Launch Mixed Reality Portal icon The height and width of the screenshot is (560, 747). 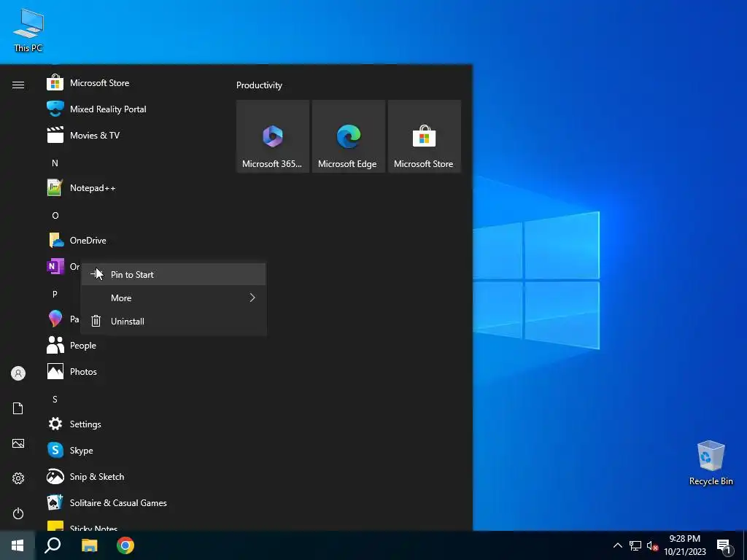pyautogui.click(x=55, y=109)
